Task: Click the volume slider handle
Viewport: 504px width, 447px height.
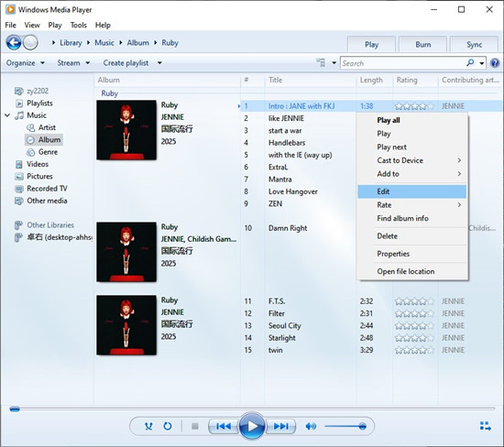Action: point(362,427)
